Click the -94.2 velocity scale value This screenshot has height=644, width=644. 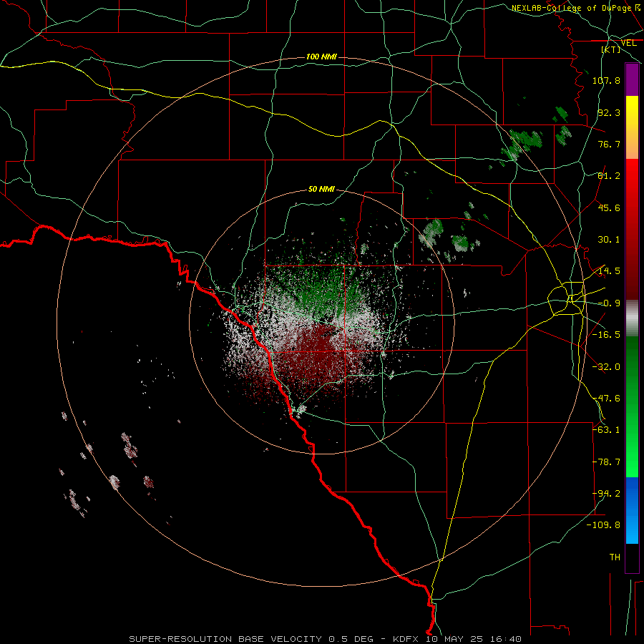[x=606, y=494]
